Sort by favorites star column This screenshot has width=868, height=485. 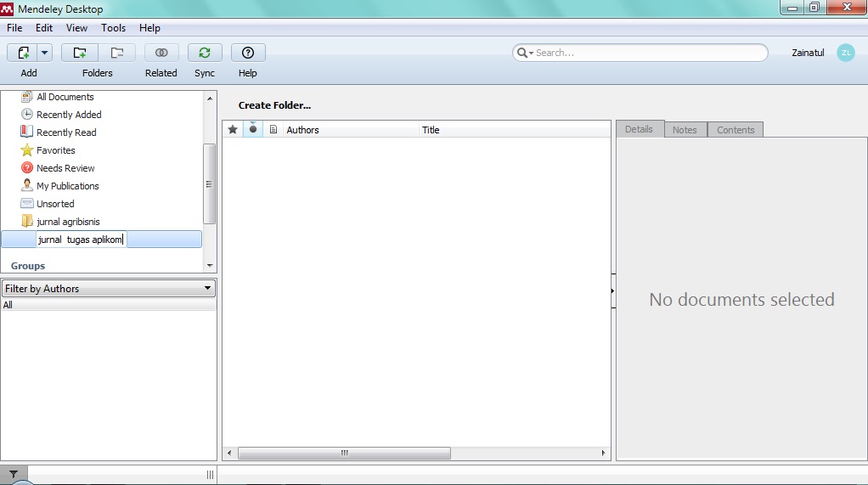click(x=233, y=130)
